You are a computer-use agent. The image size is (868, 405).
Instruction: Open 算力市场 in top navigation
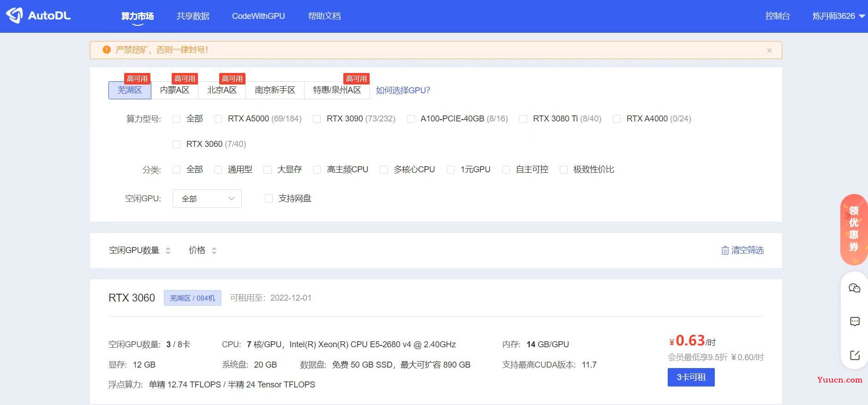138,16
